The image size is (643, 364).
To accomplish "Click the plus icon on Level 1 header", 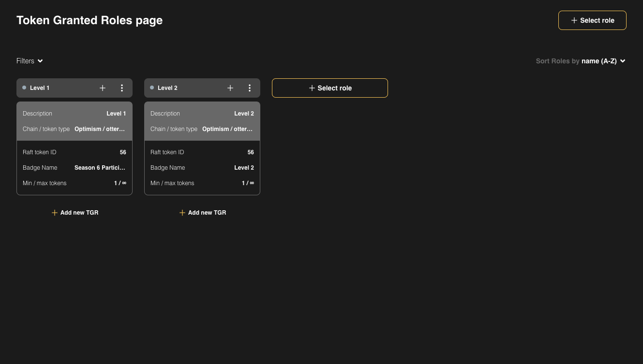I will tap(103, 88).
